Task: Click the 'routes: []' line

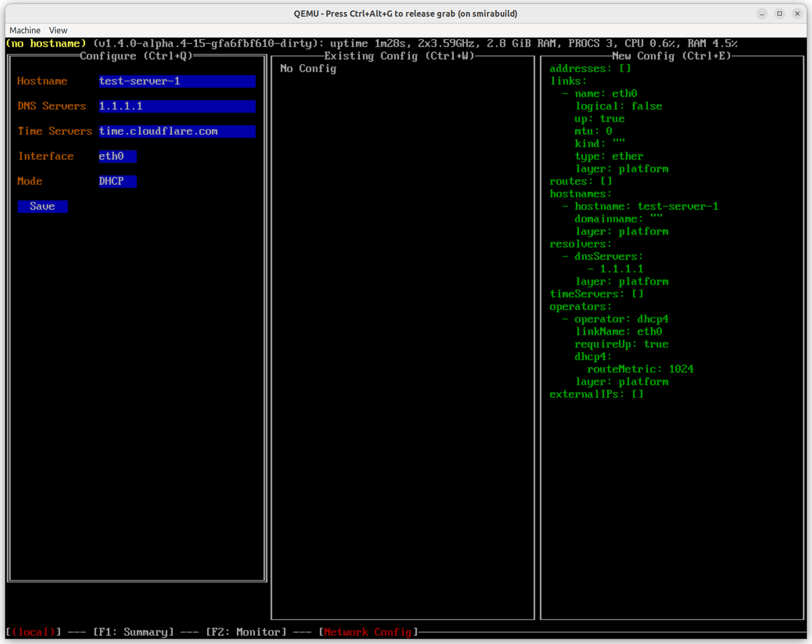Action: [581, 181]
